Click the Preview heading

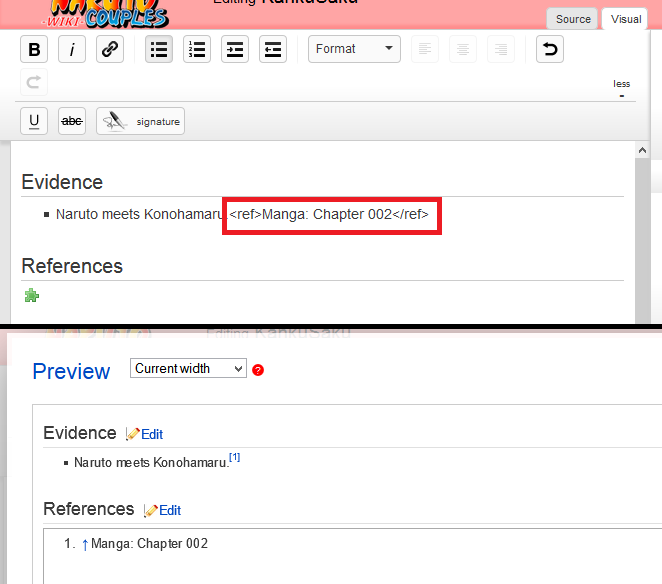(x=71, y=371)
